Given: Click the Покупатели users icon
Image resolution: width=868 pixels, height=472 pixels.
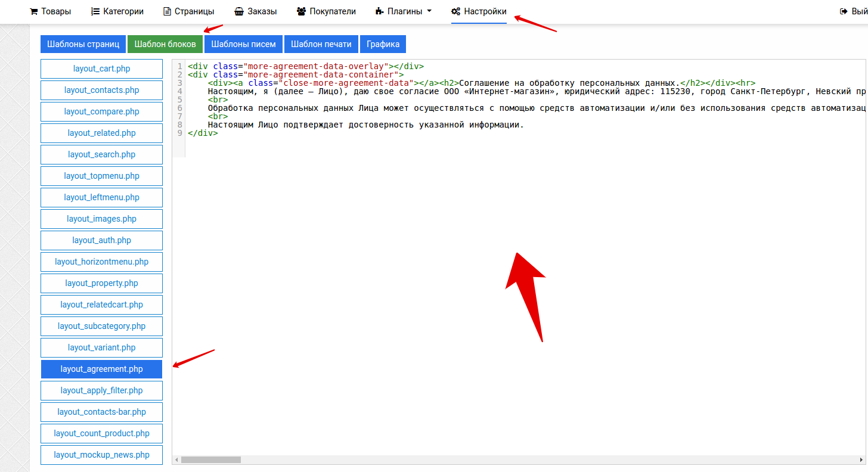Looking at the screenshot, I should (301, 11).
